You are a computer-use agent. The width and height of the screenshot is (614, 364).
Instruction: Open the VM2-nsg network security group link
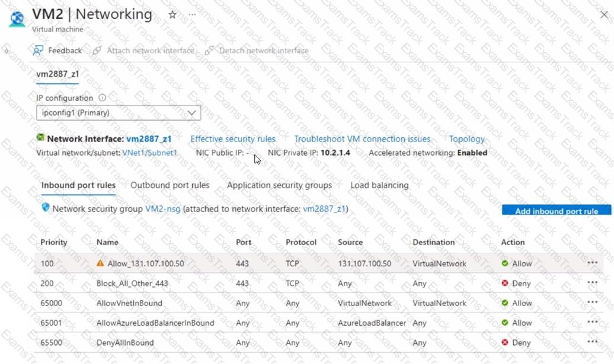(x=163, y=209)
